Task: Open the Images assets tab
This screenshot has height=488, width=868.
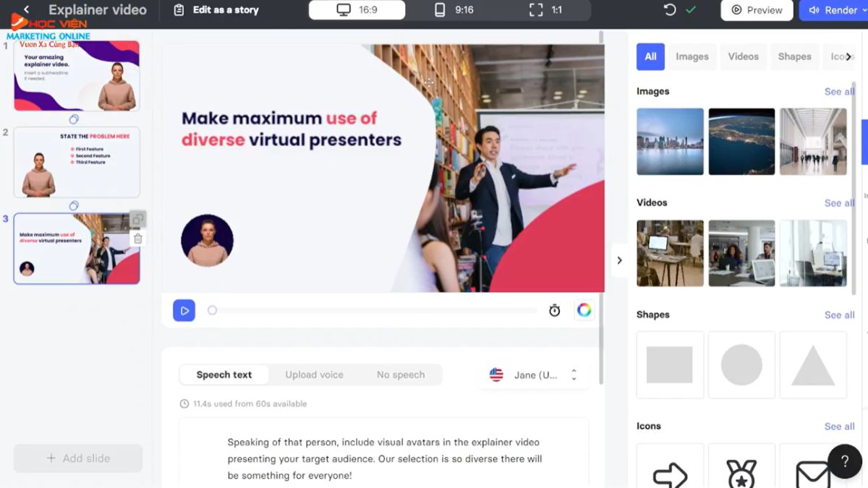Action: click(692, 56)
